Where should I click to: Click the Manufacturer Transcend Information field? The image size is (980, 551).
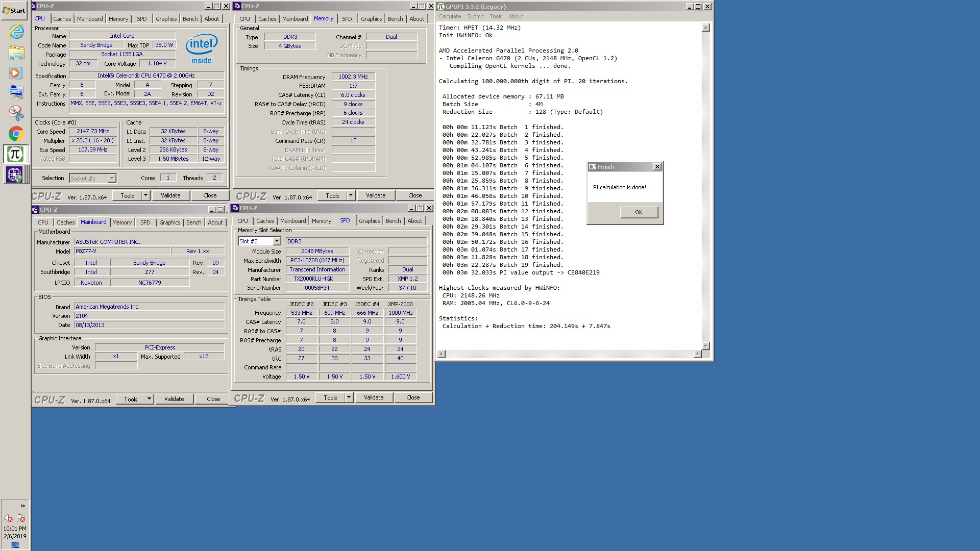(317, 269)
